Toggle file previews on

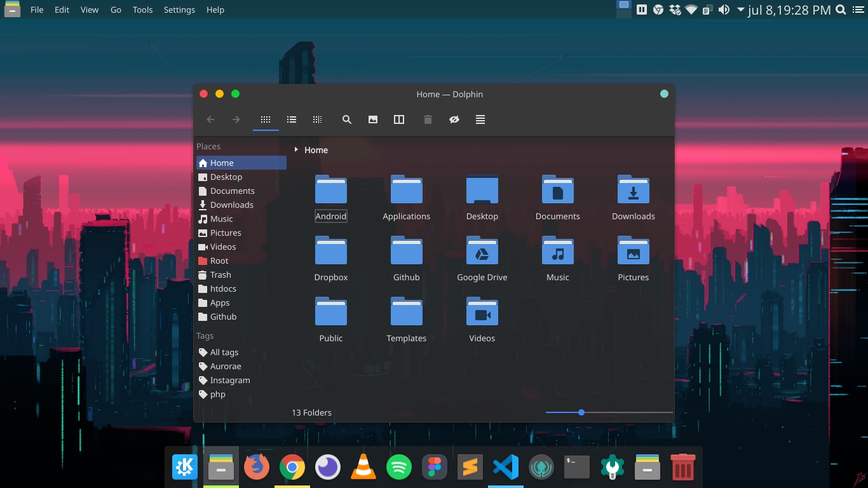click(x=373, y=119)
